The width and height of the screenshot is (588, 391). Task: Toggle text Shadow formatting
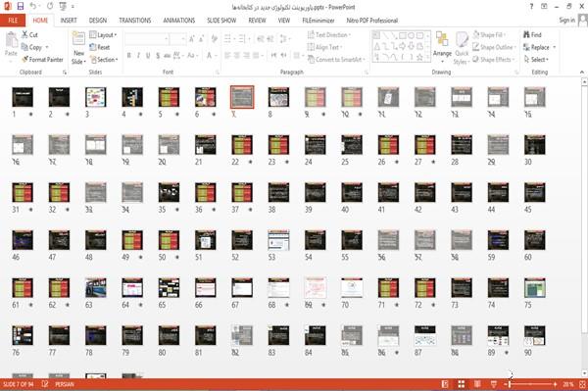pos(158,56)
